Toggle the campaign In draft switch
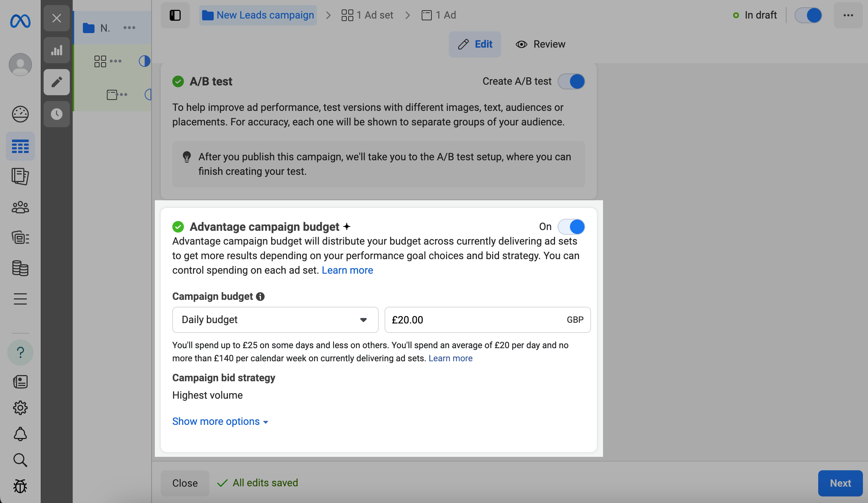 (x=808, y=15)
